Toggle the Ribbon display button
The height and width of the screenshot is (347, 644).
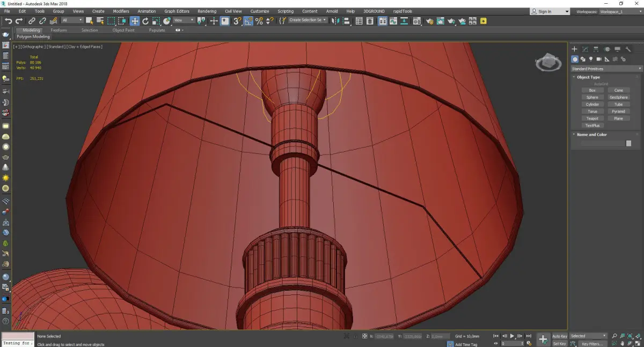(x=383, y=21)
